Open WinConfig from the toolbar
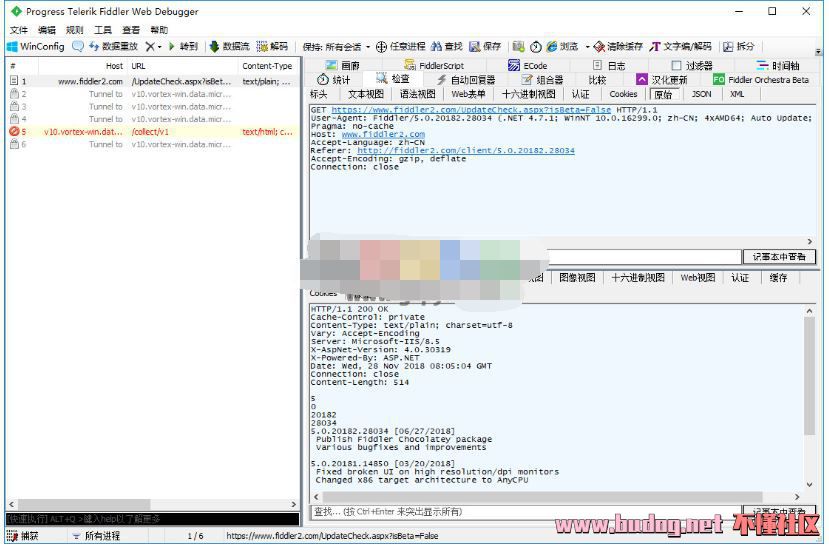 tap(36, 47)
